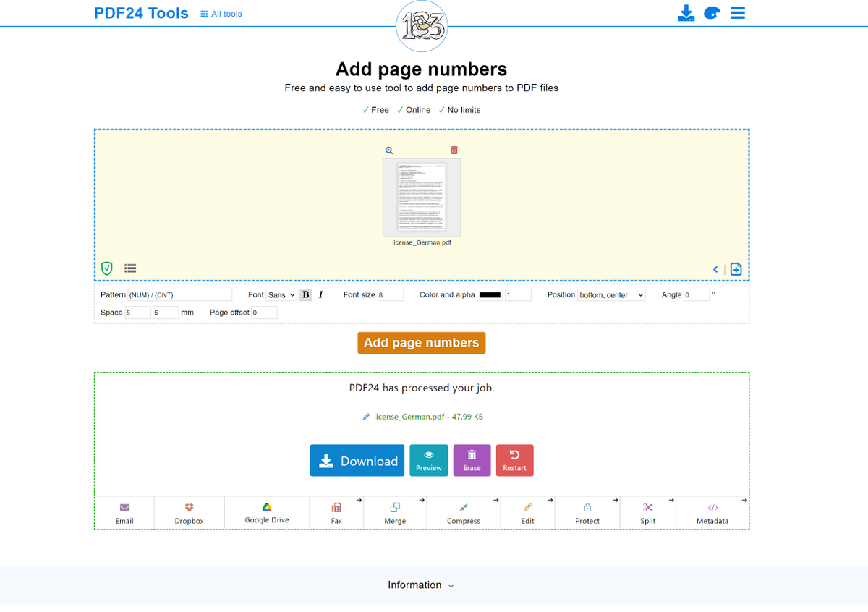Click the 'Add page numbers' page heading
The height and width of the screenshot is (612, 868).
click(x=422, y=69)
